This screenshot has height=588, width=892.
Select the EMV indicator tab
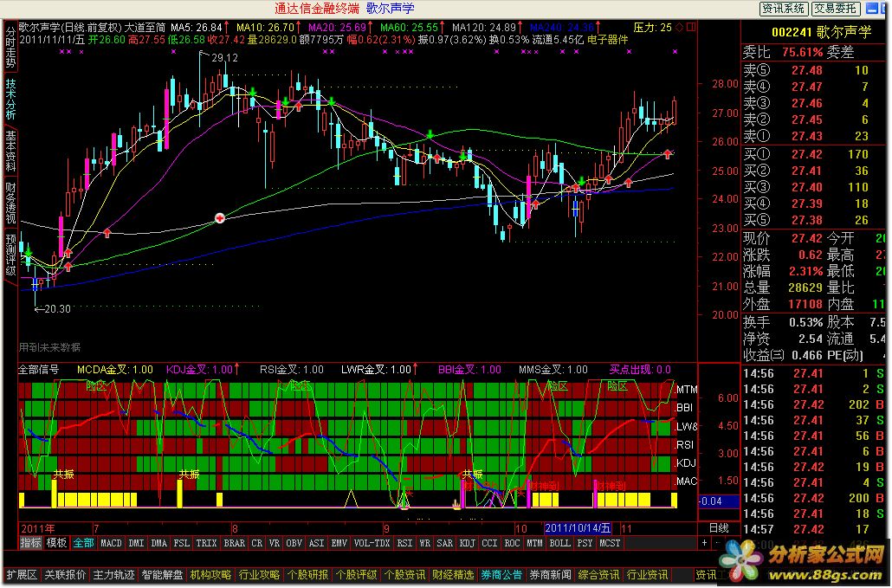pyautogui.click(x=339, y=543)
